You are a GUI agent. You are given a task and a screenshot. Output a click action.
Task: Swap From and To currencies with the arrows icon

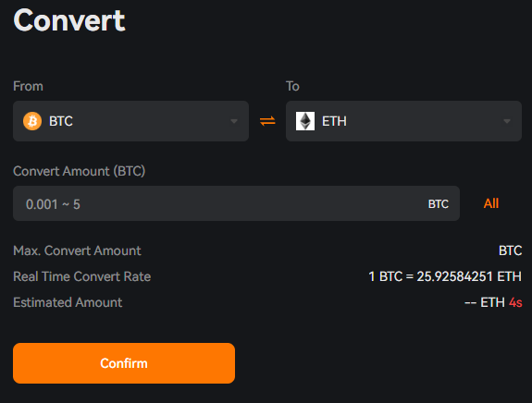(x=267, y=121)
